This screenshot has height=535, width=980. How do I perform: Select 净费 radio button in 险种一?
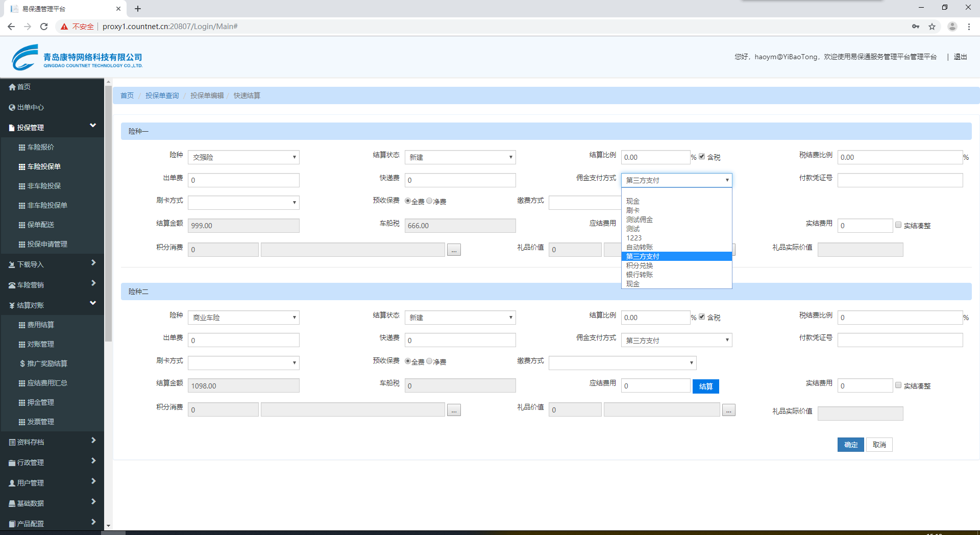[x=429, y=201]
